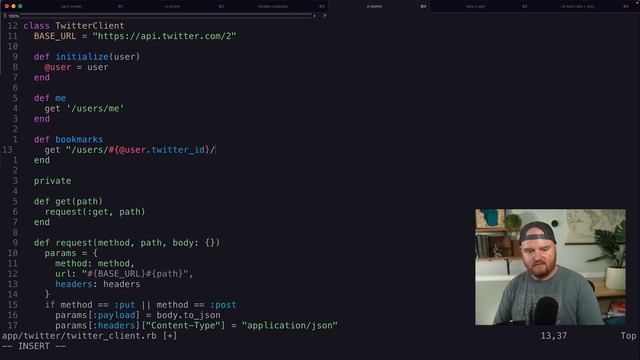Image resolution: width=640 pixels, height=360 pixels.
Task: Click the '@user = user' assignment
Action: pos(76,67)
